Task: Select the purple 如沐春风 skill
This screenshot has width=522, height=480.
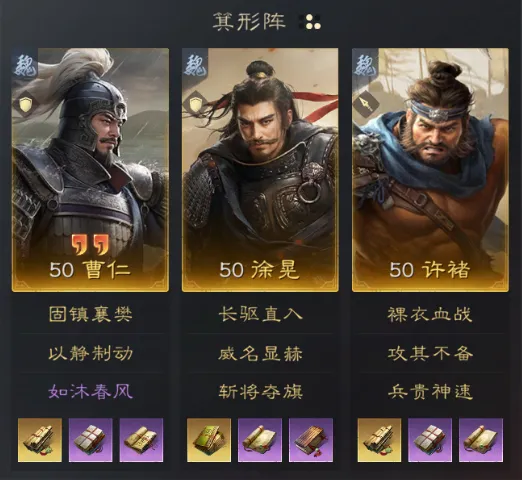Action: click(91, 392)
